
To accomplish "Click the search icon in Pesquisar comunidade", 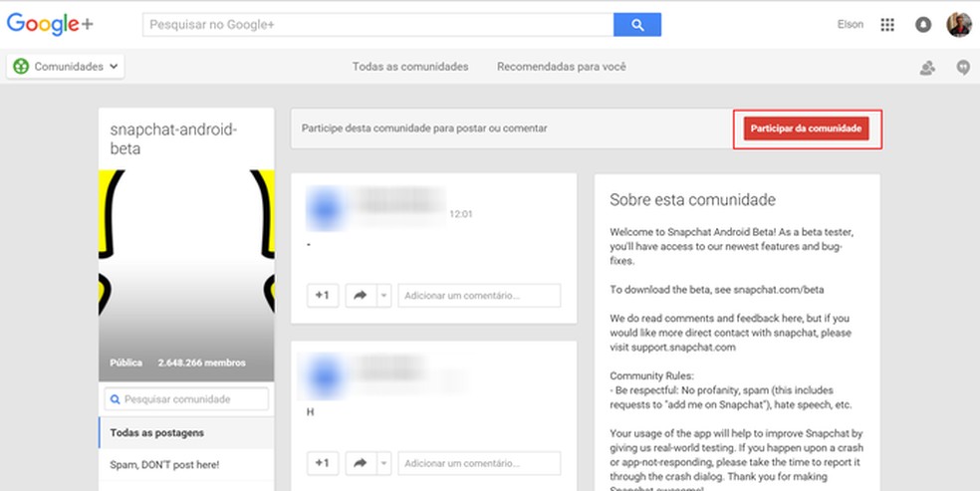I will (115, 399).
